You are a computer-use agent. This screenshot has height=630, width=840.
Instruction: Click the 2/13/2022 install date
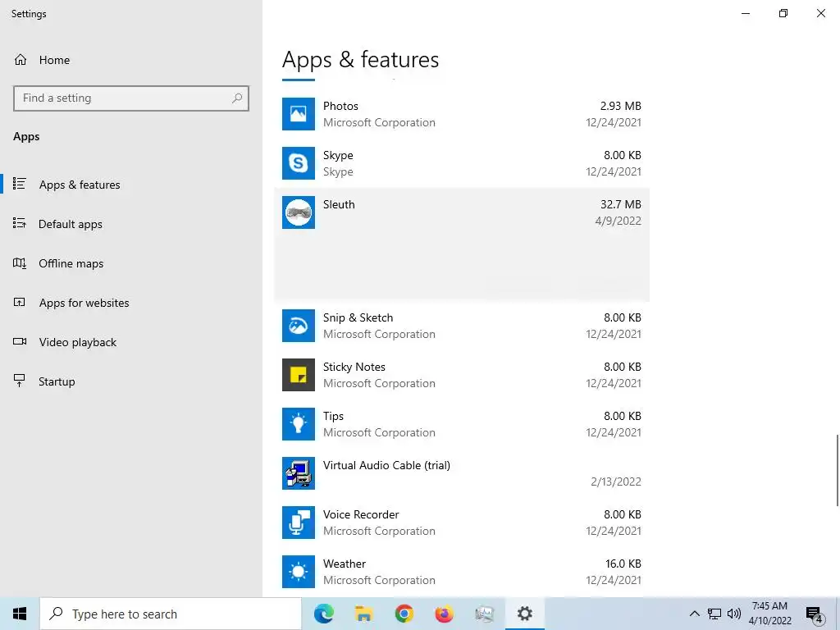click(615, 482)
